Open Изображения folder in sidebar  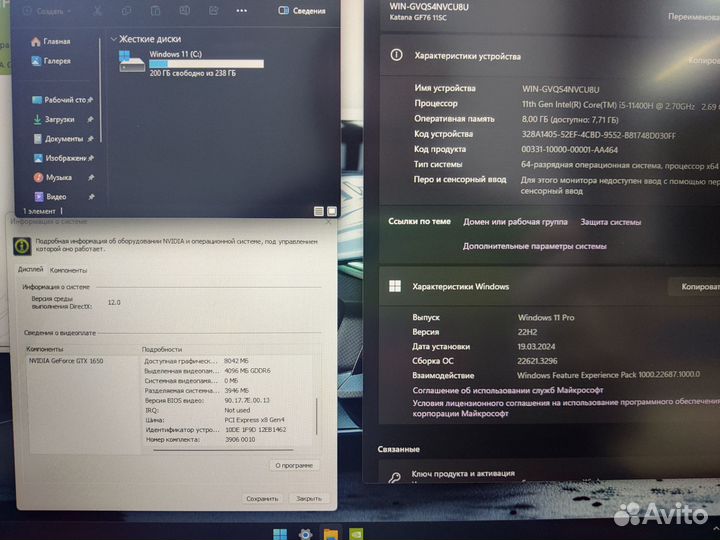click(59, 158)
